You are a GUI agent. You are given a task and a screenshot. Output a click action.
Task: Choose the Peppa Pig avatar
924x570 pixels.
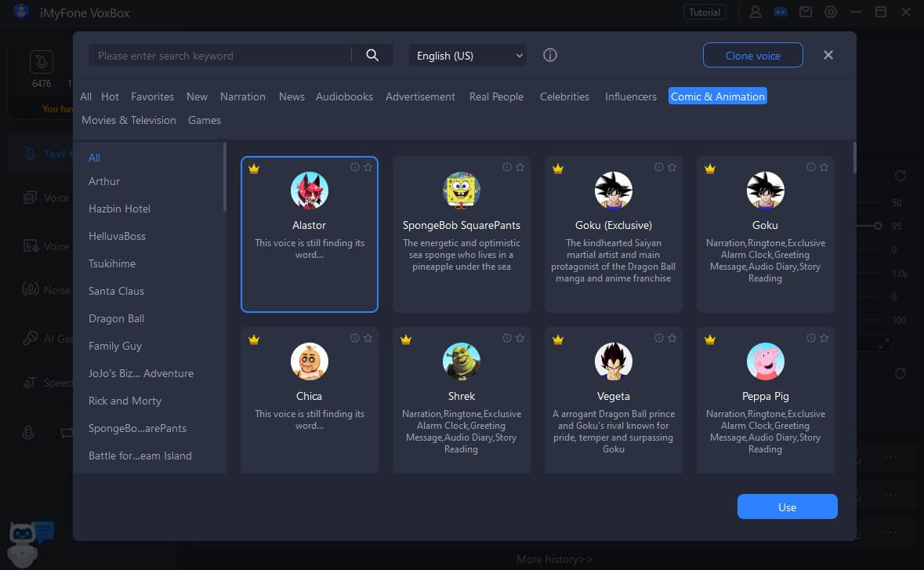click(x=766, y=361)
